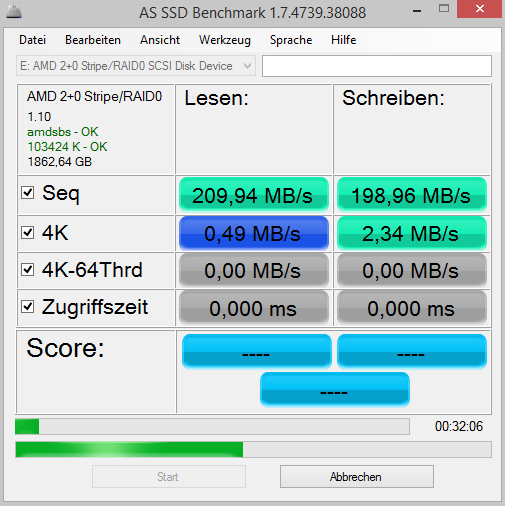Toggle the 4K test checkbox
This screenshot has height=506, width=505.
(27, 232)
